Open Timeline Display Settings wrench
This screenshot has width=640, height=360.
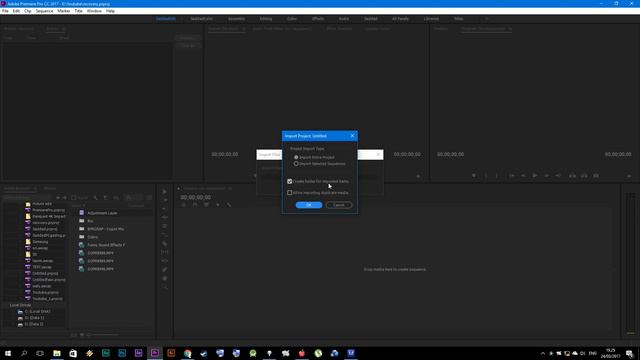click(229, 204)
